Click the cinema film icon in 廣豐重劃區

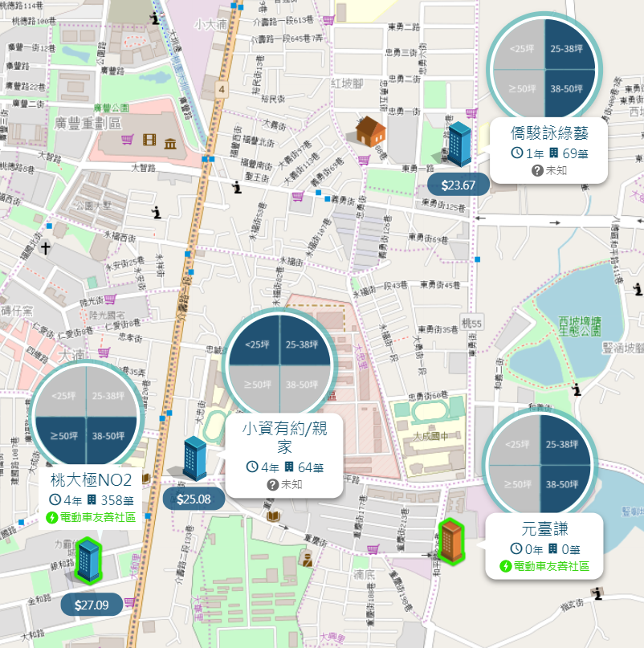coord(149,140)
